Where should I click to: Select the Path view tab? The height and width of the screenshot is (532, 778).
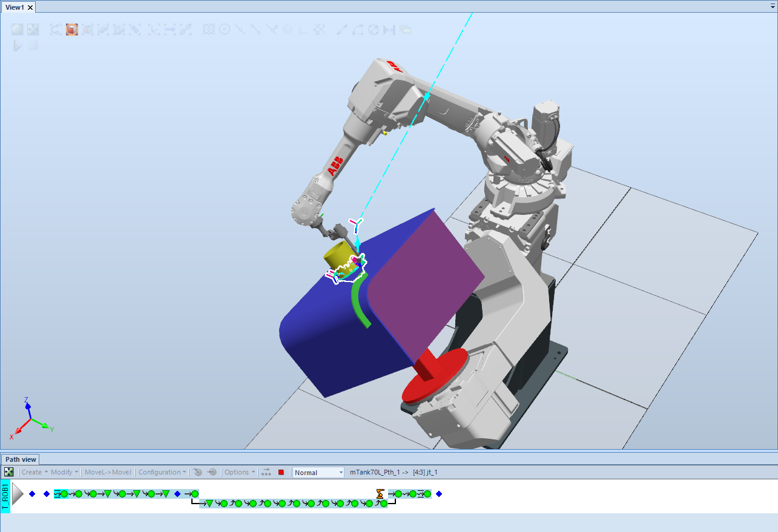[x=21, y=459]
